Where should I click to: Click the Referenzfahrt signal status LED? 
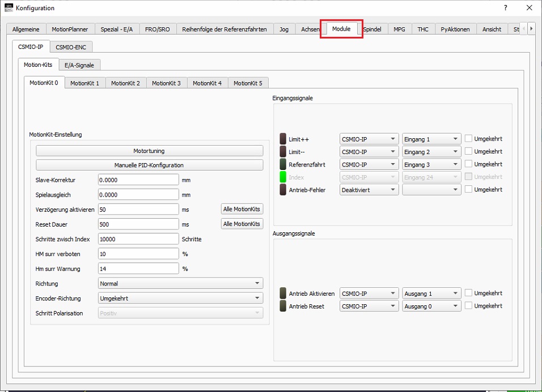(283, 164)
